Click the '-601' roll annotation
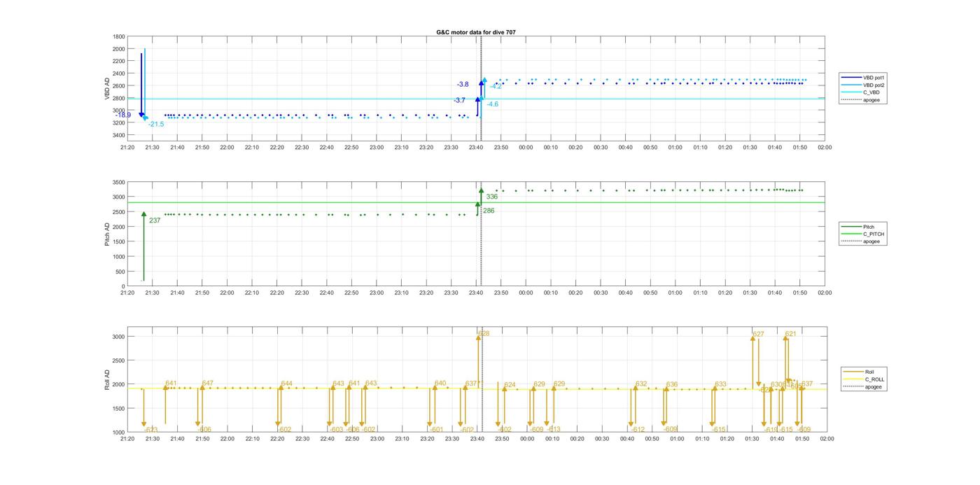Viewport: 980px width, 485px height. 436,430
